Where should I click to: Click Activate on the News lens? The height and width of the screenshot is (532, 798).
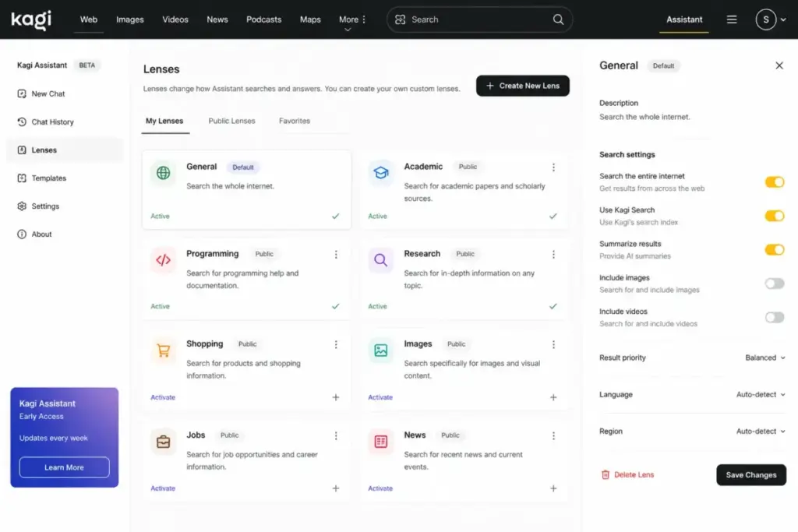(380, 488)
